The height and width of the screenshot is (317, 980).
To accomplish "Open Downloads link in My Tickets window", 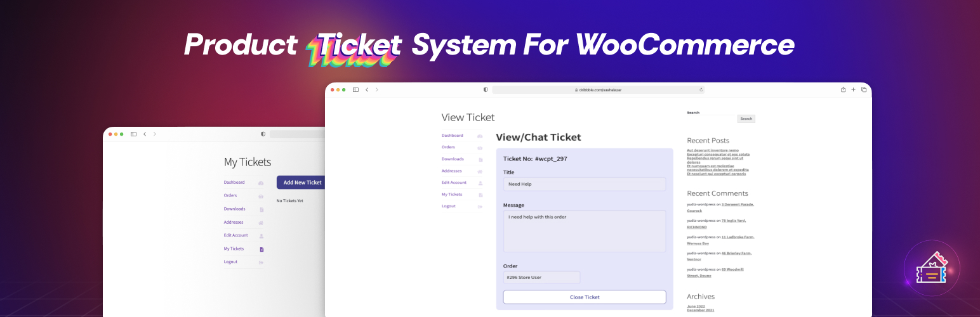I will [235, 209].
